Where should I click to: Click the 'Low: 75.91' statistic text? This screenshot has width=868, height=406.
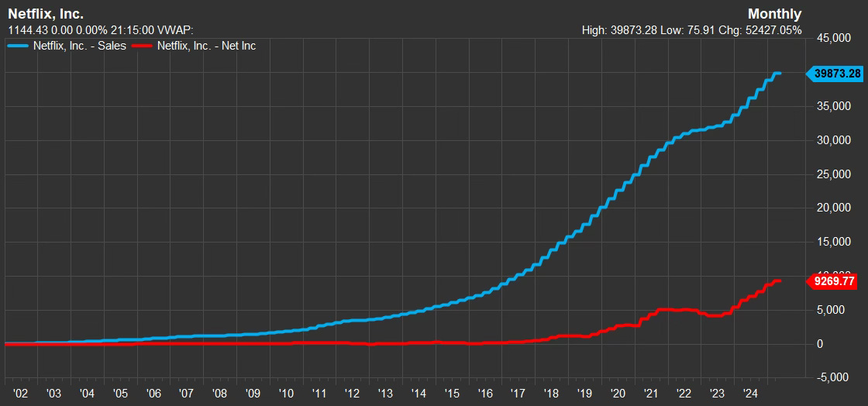point(689,30)
